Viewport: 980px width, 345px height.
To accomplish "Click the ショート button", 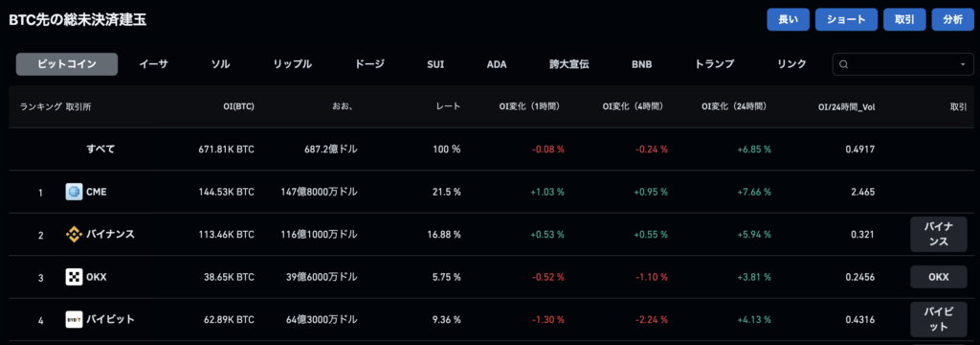I will click(846, 19).
